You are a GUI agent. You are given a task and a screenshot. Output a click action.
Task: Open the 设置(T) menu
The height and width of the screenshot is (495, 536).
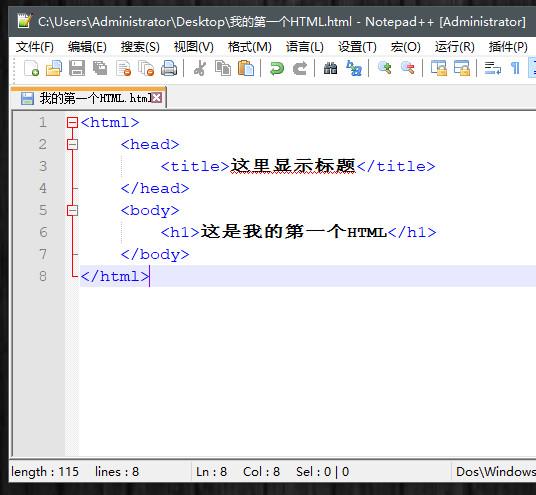[357, 47]
